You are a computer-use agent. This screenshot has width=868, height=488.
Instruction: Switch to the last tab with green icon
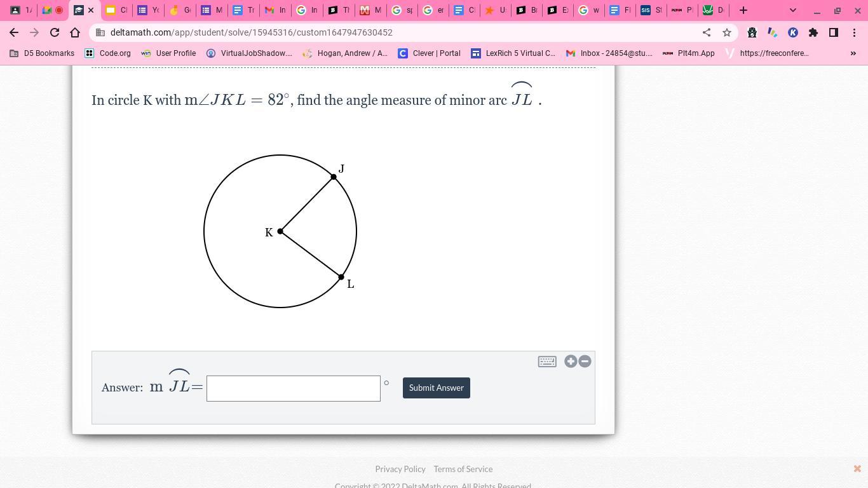pyautogui.click(x=713, y=10)
